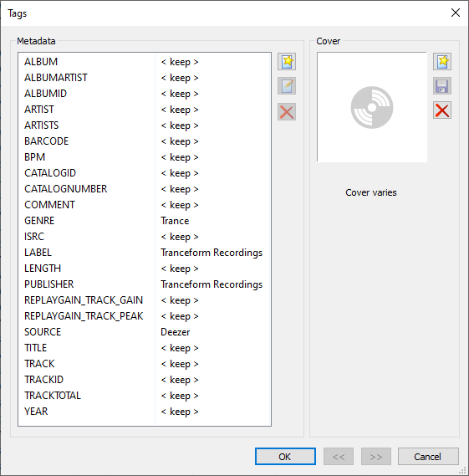This screenshot has width=469, height=476.
Task: Click the keep value beside YEAR
Action: coord(180,412)
